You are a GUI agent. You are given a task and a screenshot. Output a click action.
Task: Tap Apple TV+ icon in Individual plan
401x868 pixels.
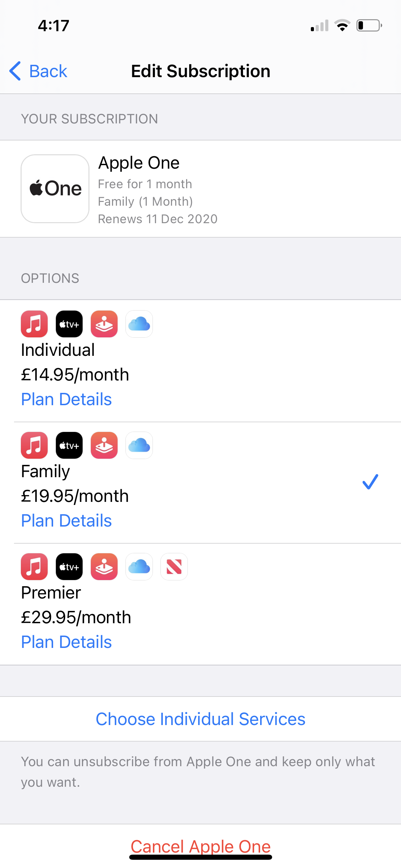[69, 324]
